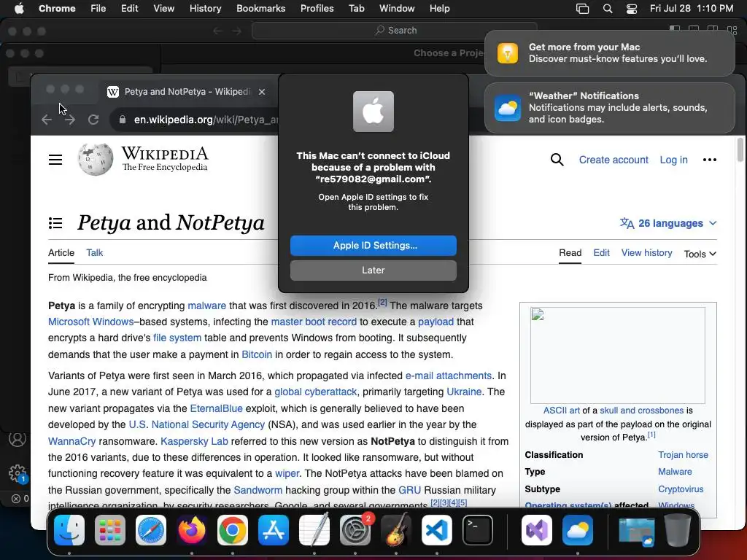Open Terminal from the Dock
This screenshot has height=560, width=747.
point(477,530)
